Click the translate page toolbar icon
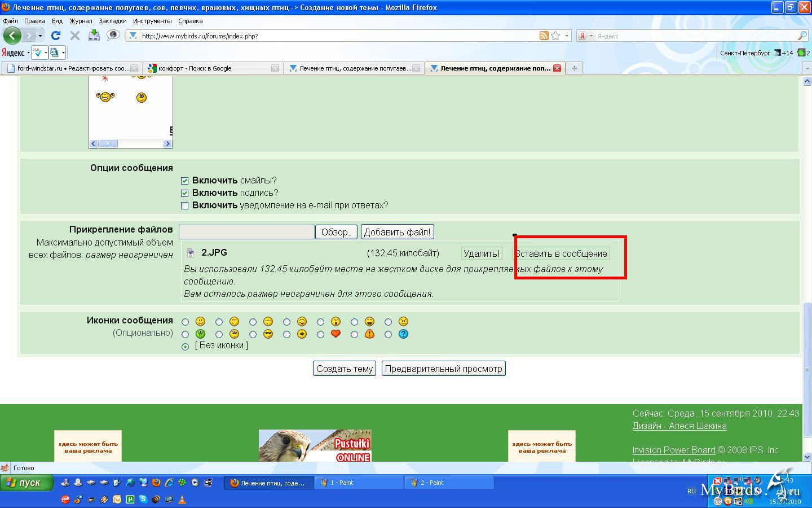 tap(55, 52)
